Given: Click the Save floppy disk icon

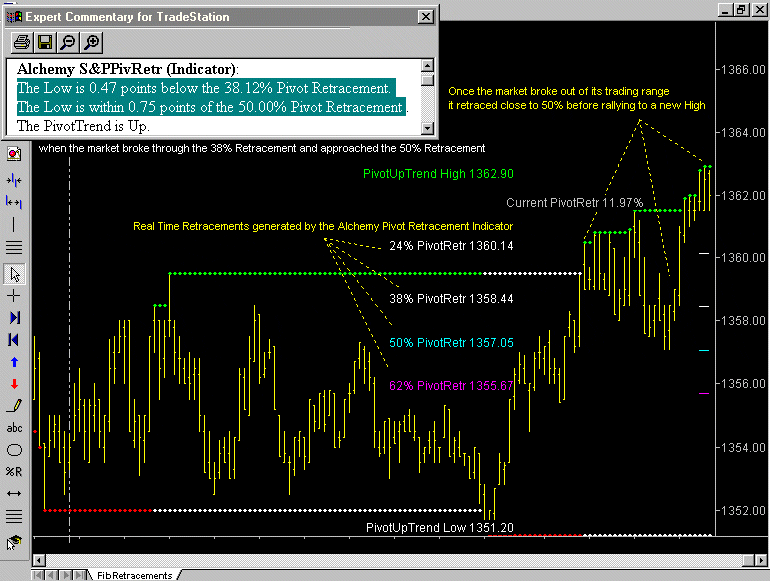Looking at the screenshot, I should 45,42.
